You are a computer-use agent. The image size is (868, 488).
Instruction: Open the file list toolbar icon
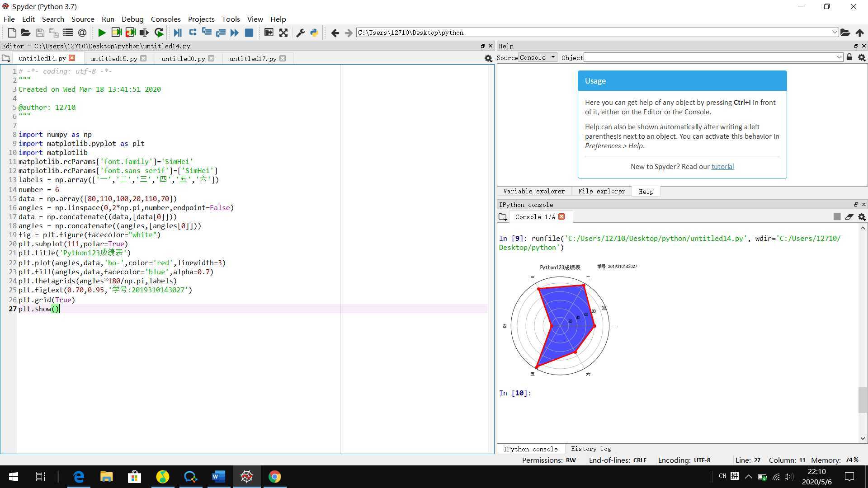click(x=68, y=33)
